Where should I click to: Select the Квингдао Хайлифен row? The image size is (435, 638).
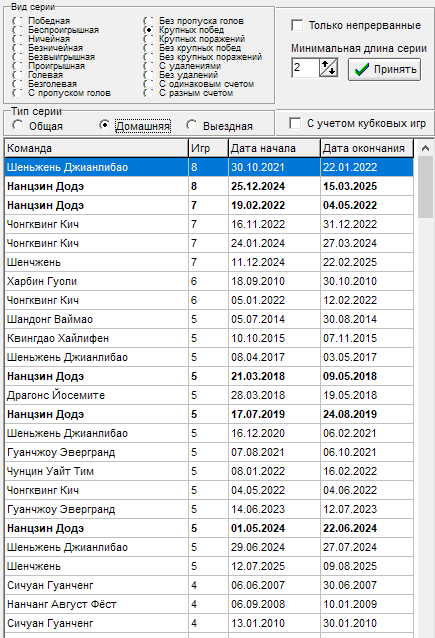pos(209,338)
